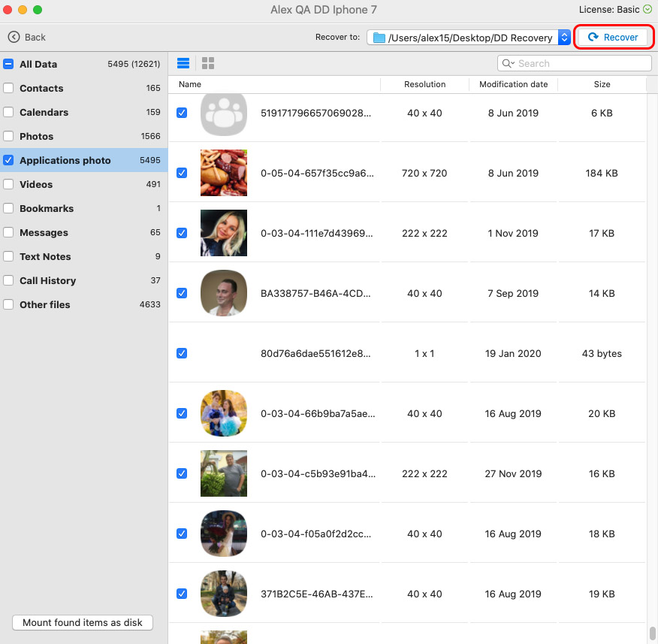
Task: Switch to grid view icon
Action: click(208, 63)
